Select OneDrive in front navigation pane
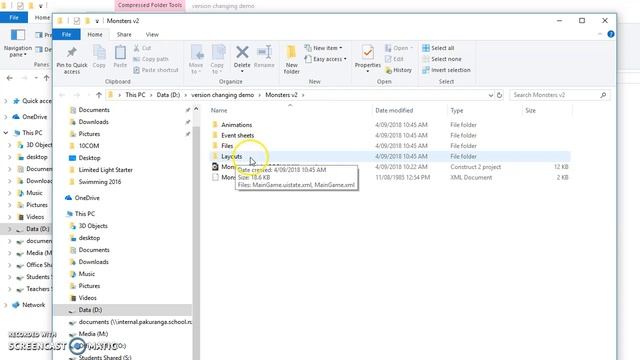Image resolution: width=640 pixels, height=360 pixels. (x=87, y=198)
